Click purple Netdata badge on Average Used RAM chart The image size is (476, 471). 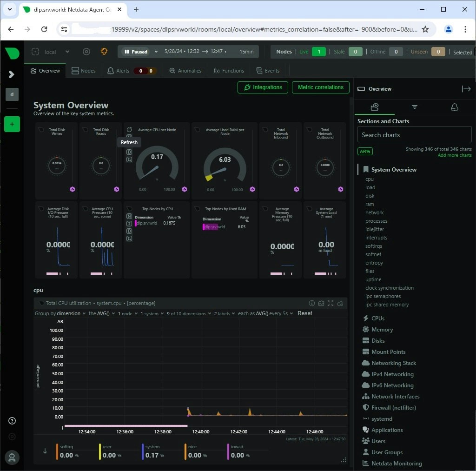252,189
